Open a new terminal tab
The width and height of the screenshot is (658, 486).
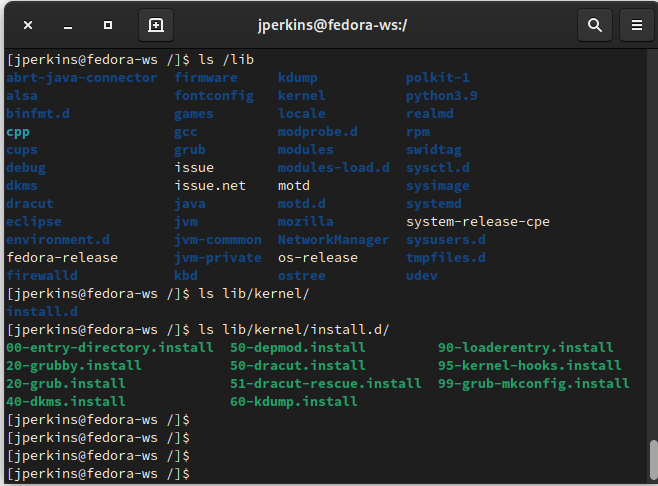(156, 25)
